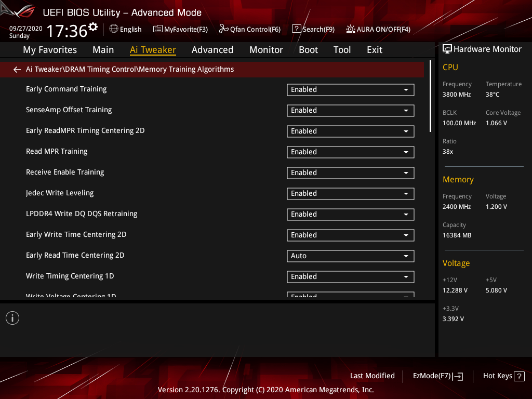
Task: Open Early Write Time Centering 2D dropdown
Action: tap(351, 235)
